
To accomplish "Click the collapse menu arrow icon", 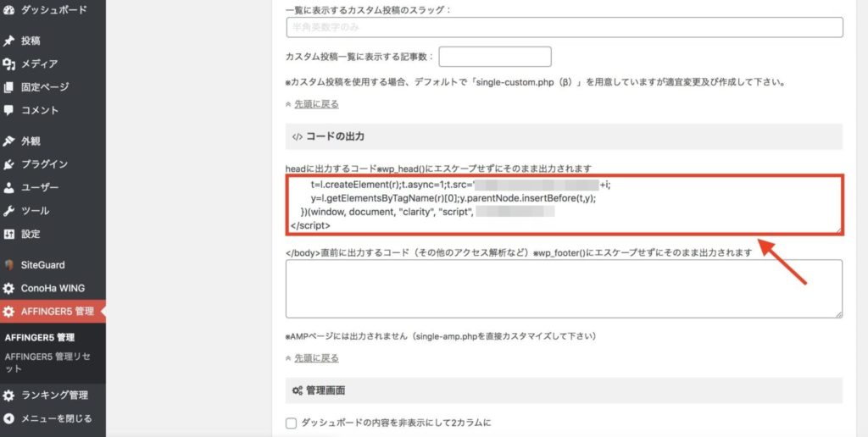I will click(8, 418).
